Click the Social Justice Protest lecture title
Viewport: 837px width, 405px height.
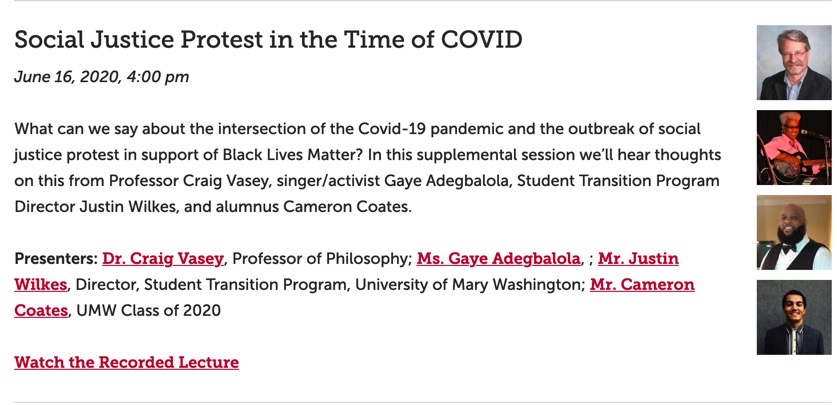(268, 40)
